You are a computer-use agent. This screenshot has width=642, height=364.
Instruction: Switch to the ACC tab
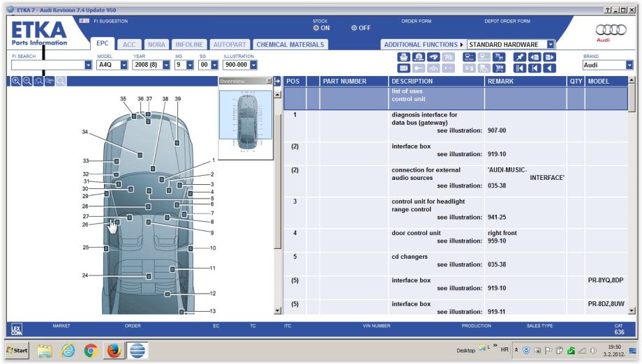click(x=129, y=45)
